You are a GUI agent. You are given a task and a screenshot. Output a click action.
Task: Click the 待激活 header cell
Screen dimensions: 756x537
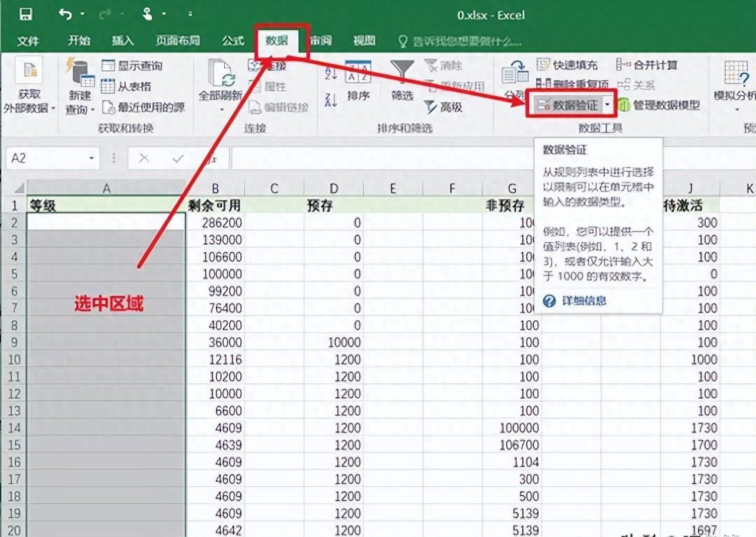point(690,205)
